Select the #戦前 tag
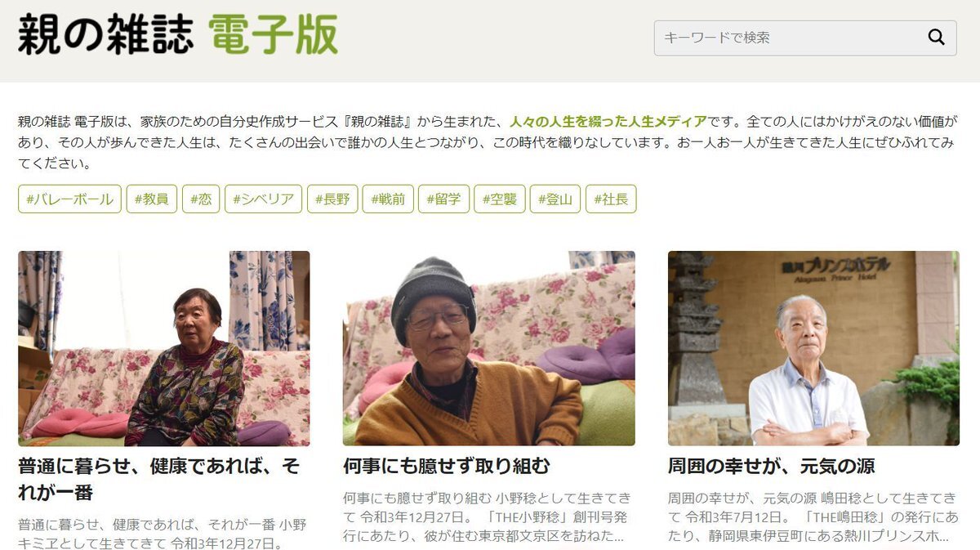The image size is (980, 550). coord(388,199)
